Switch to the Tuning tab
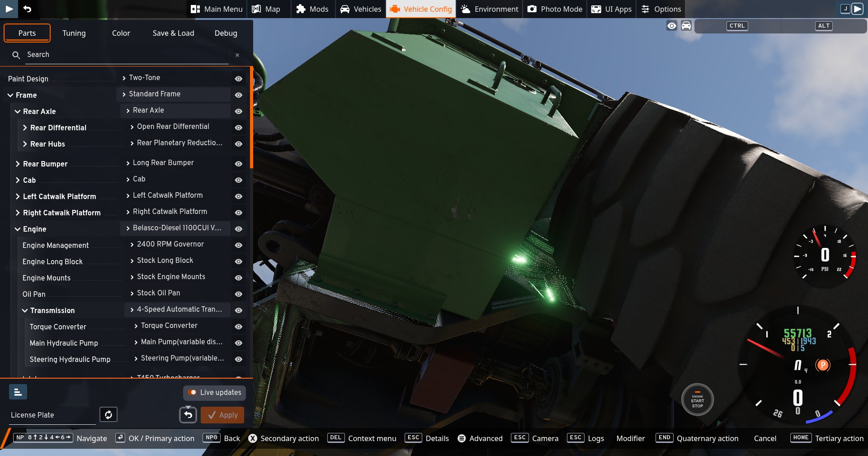This screenshot has width=868, height=456. (x=74, y=33)
